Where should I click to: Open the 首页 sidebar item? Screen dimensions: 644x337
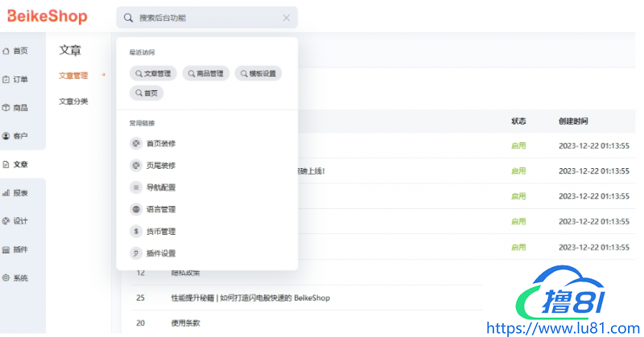[16, 51]
